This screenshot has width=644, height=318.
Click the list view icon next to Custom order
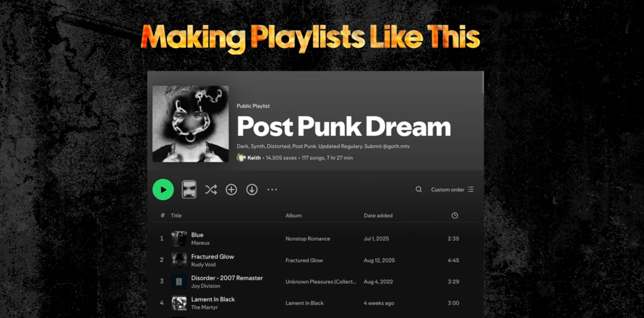(x=471, y=190)
